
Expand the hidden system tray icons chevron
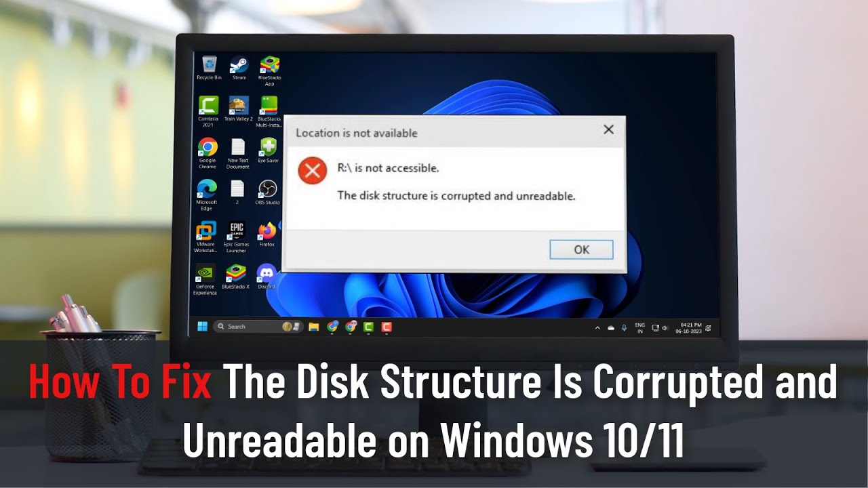(x=597, y=327)
